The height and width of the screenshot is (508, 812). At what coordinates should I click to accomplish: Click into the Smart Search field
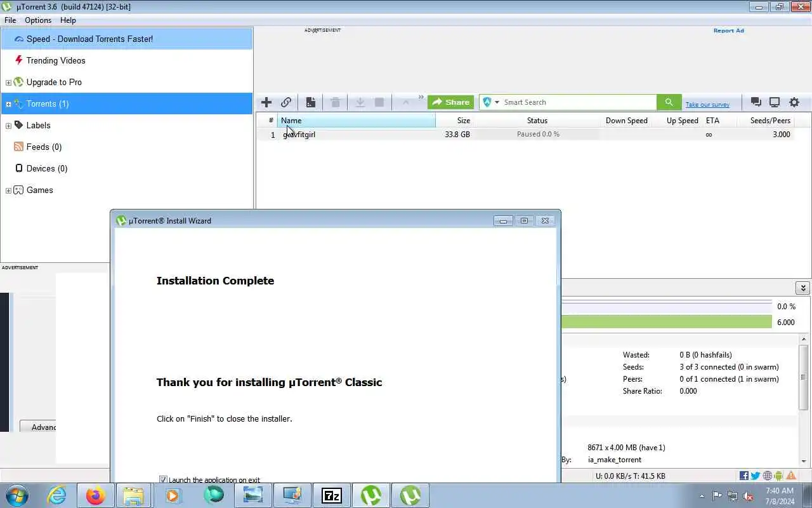point(579,102)
